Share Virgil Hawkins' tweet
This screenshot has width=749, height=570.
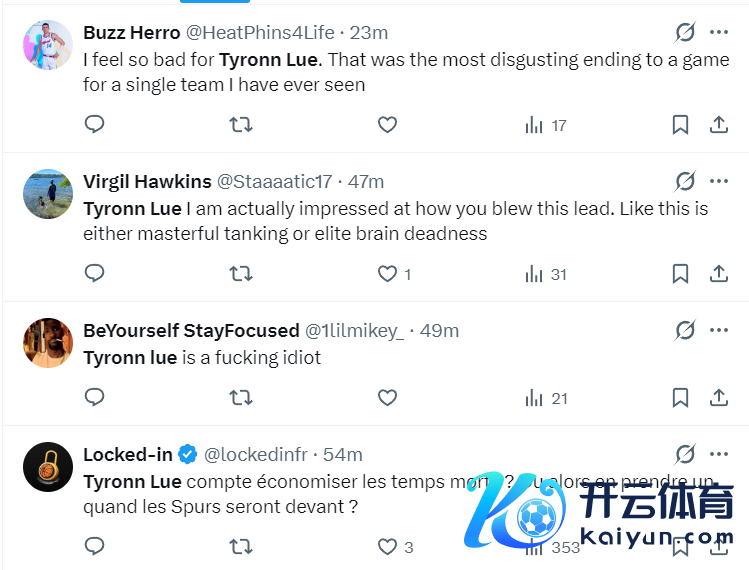718,274
